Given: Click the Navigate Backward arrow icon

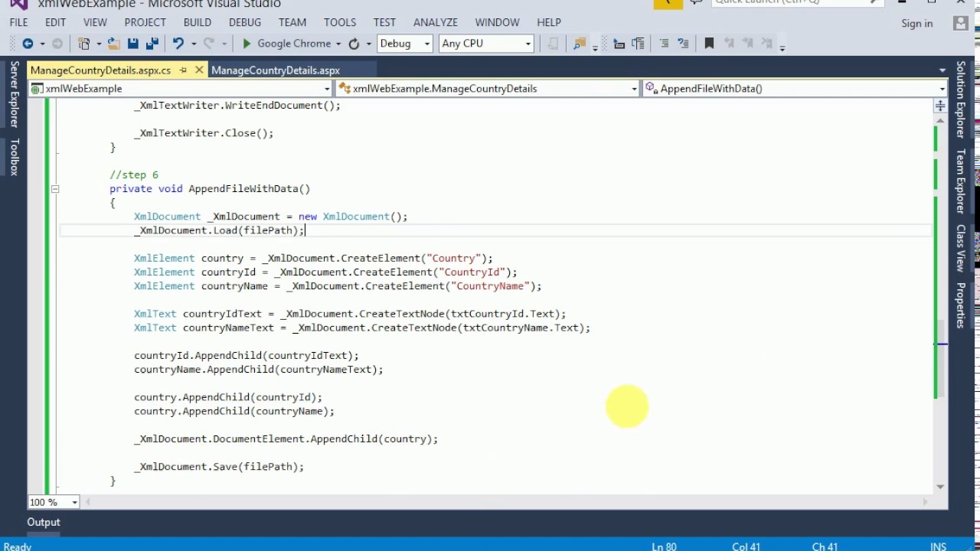Looking at the screenshot, I should click(28, 44).
